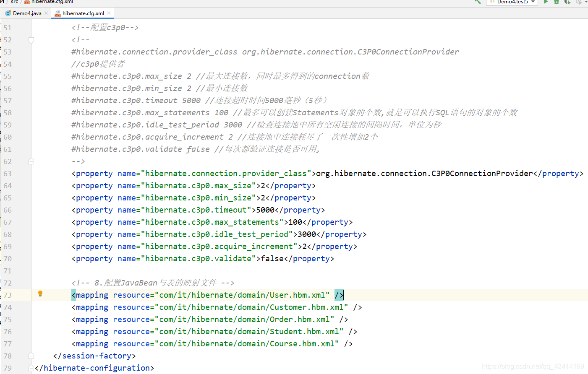Screen dimensions: 588x374
Task: Click the Customer.hbm.xml mapping resource path
Action: (251, 307)
